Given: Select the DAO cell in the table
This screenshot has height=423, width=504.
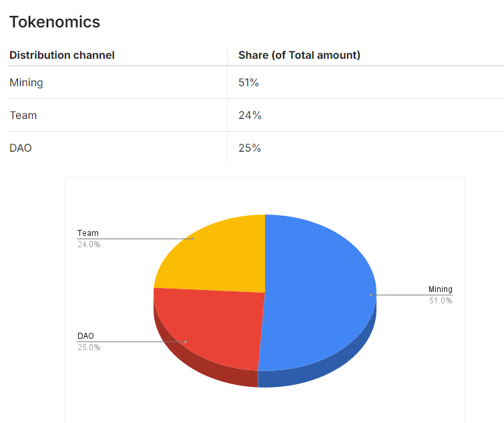Looking at the screenshot, I should pyautogui.click(x=21, y=148).
